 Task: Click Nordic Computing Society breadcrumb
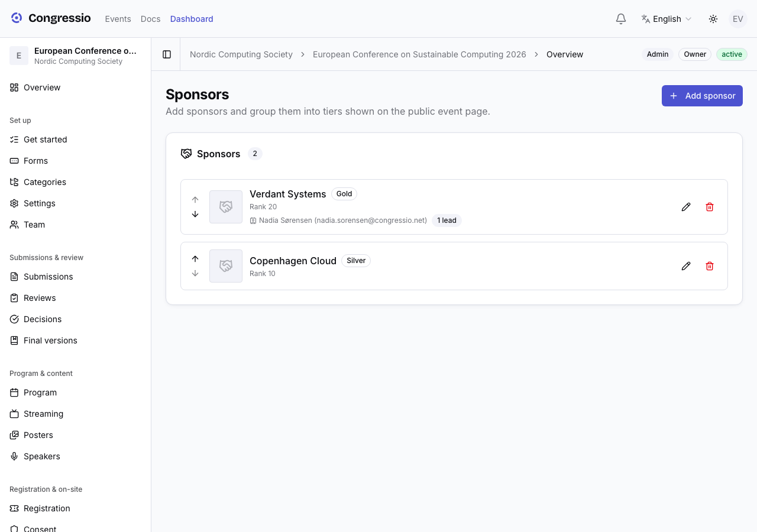pyautogui.click(x=241, y=54)
